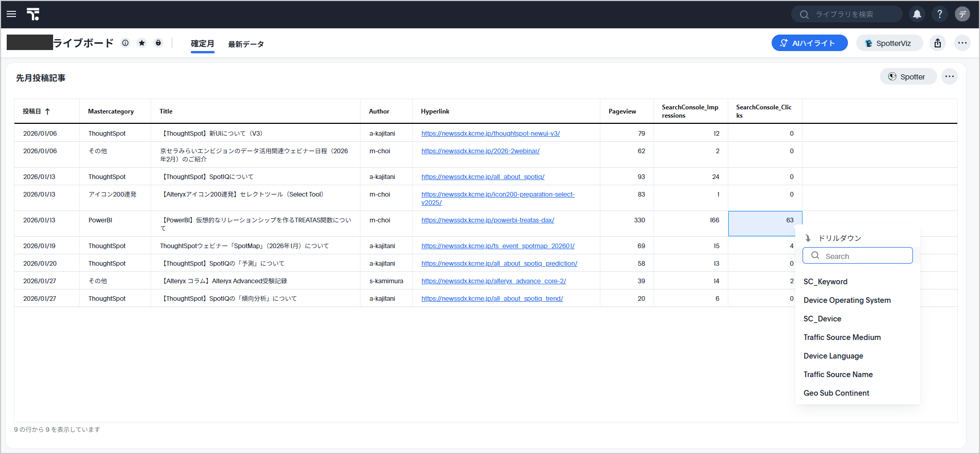Click the row count text at the bottom

pos(57,429)
